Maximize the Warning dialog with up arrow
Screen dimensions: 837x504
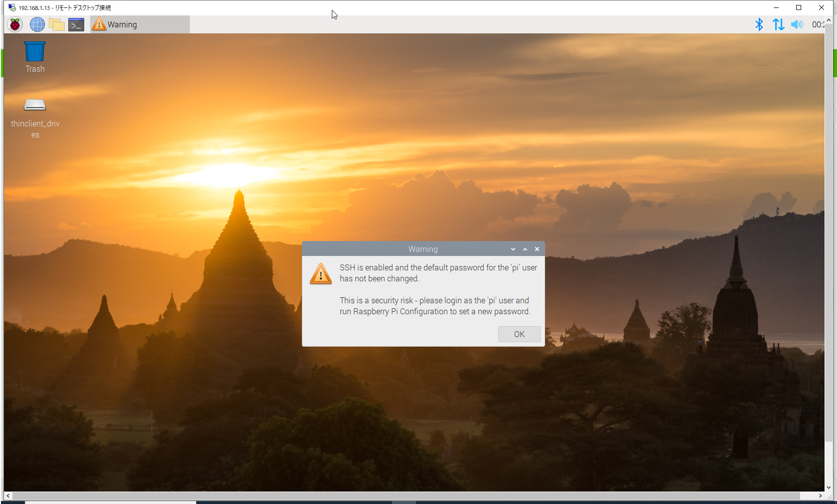coord(525,249)
